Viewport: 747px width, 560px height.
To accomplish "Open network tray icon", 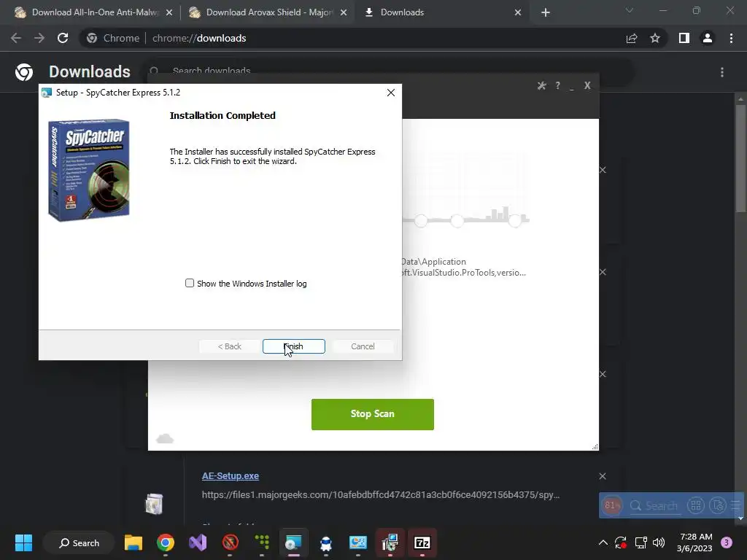I will (x=640, y=542).
